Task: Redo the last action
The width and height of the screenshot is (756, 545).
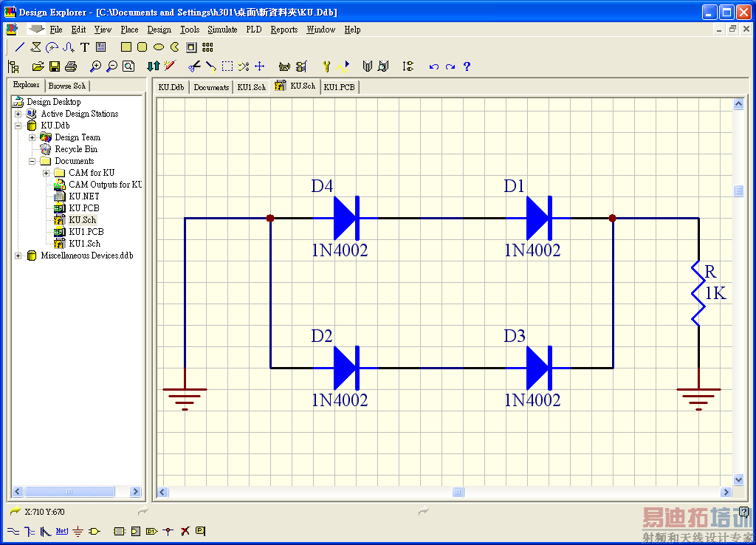Action: pos(450,66)
